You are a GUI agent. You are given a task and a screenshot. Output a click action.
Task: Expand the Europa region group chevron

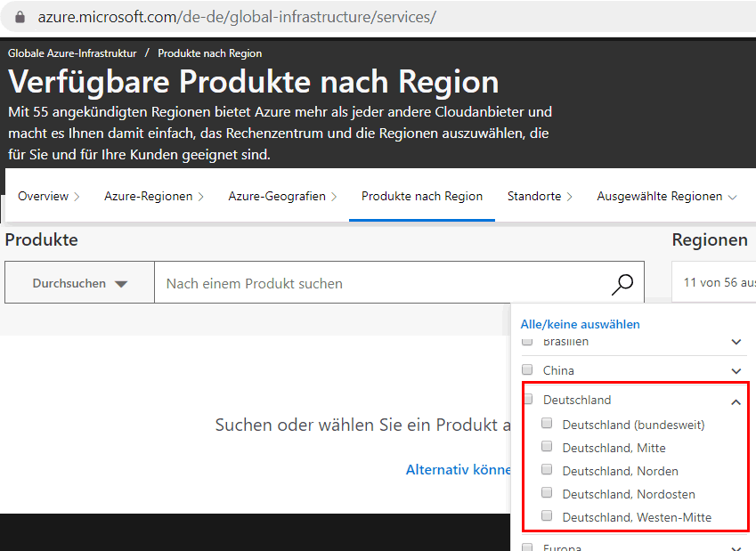736,548
